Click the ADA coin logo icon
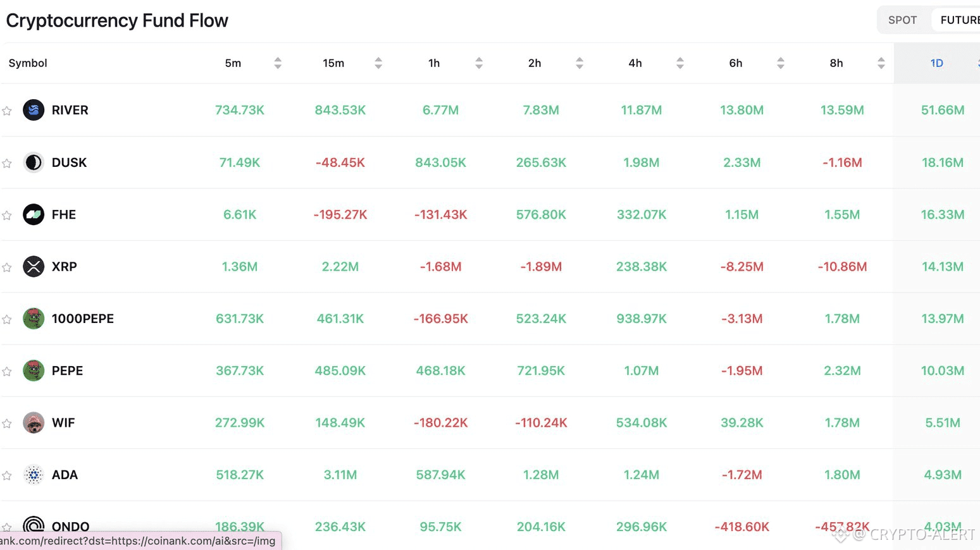Screen dimensions: 980x550 coord(34,475)
